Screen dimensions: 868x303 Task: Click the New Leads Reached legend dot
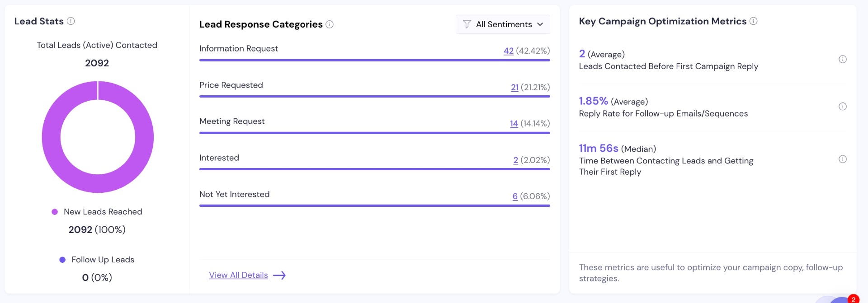tap(55, 212)
